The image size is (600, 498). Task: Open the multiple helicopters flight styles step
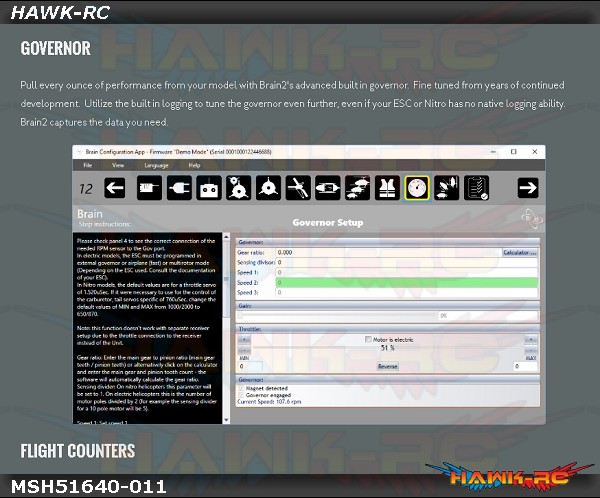357,188
